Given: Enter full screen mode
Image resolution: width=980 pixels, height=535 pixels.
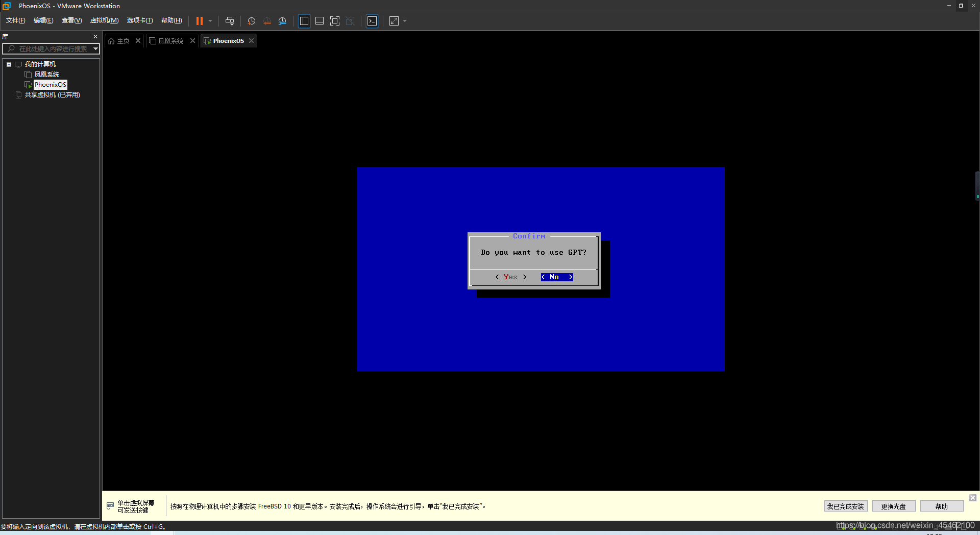Looking at the screenshot, I should (x=335, y=21).
